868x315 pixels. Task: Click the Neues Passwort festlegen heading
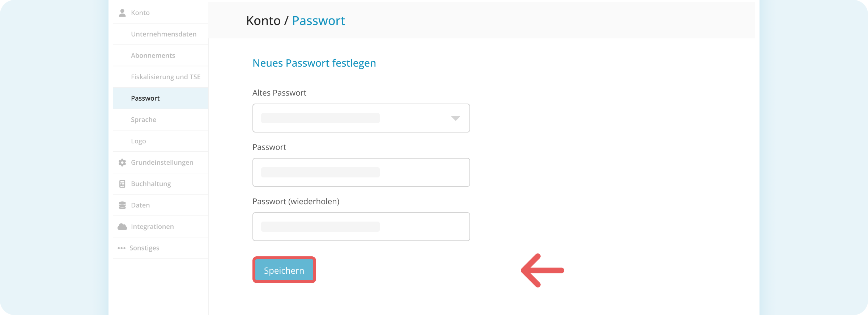pos(314,63)
